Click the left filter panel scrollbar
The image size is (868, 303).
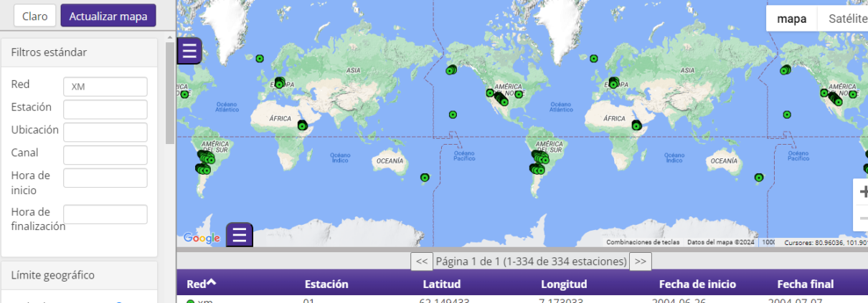(170, 93)
